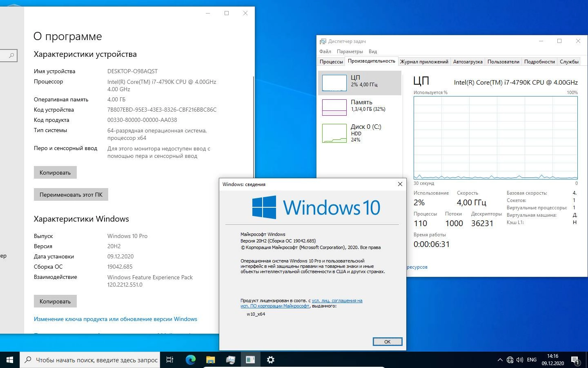Click OK in Windows сведения dialog
This screenshot has height=368, width=588.
point(387,341)
